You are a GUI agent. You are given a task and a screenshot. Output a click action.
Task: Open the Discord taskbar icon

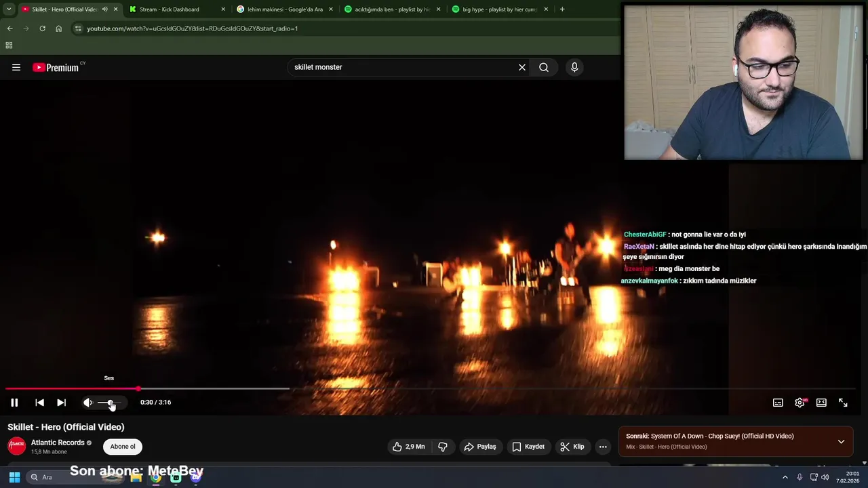click(195, 477)
